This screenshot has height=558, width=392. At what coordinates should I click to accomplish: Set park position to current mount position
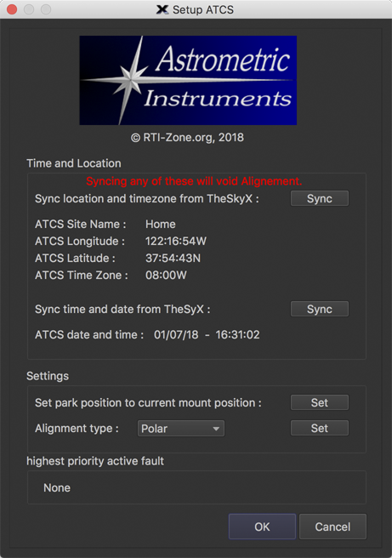(x=320, y=402)
